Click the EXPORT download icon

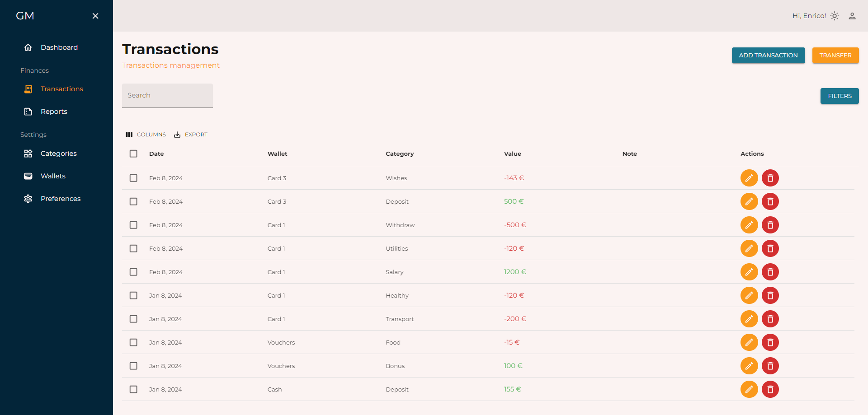pyautogui.click(x=178, y=134)
